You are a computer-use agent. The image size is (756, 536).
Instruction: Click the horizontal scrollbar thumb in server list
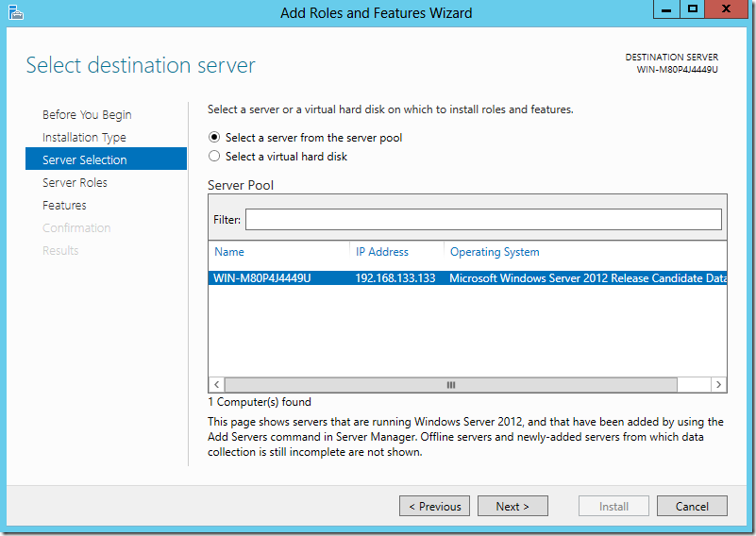(x=451, y=385)
